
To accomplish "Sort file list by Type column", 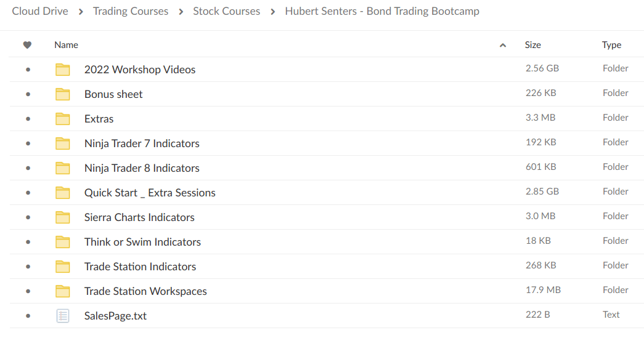I will [611, 45].
